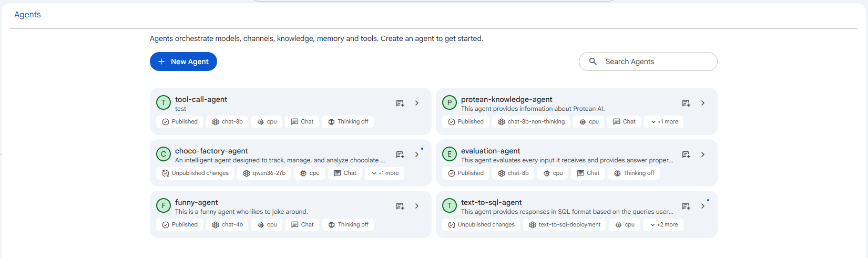Image resolution: width=868 pixels, height=258 pixels.
Task: Click the chat-add icon for text-to-sql-agent
Action: (x=686, y=207)
